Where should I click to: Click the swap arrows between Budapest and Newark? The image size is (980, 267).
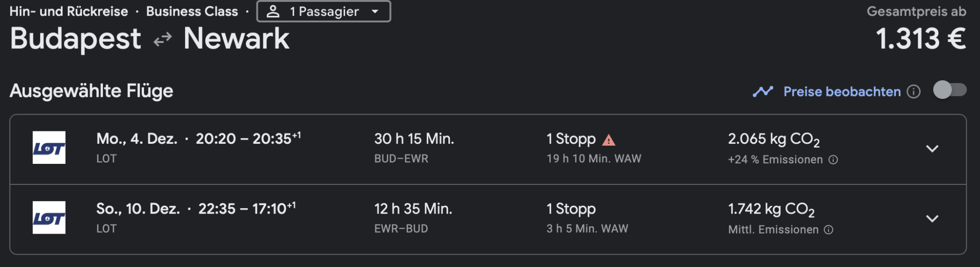coord(163,39)
